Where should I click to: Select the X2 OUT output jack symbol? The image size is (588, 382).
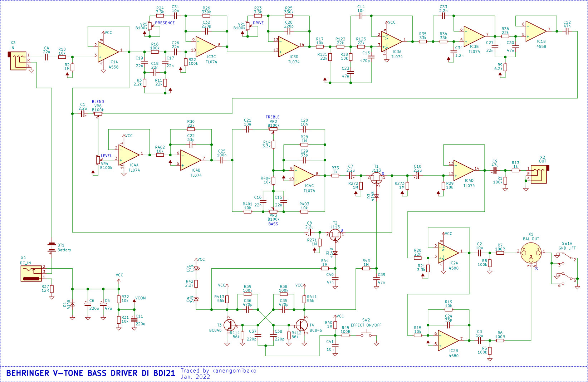click(539, 174)
